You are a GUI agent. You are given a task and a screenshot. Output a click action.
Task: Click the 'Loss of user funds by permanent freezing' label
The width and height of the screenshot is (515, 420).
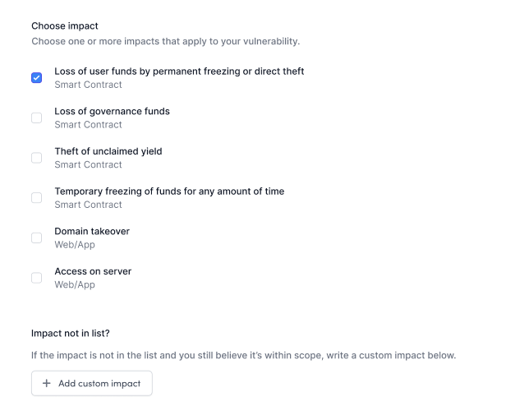179,72
